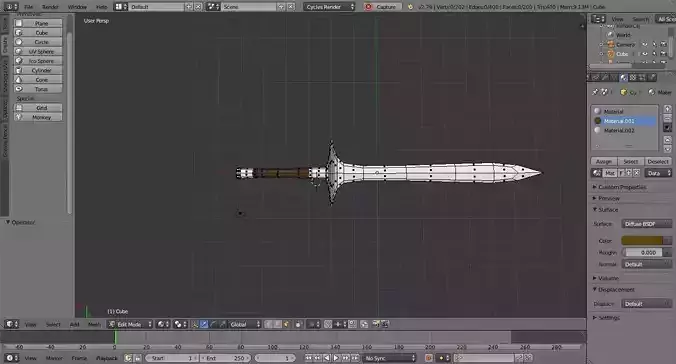Screen dimensions: 676x364
Task: Jump to the last frame
Action: coord(355,358)
